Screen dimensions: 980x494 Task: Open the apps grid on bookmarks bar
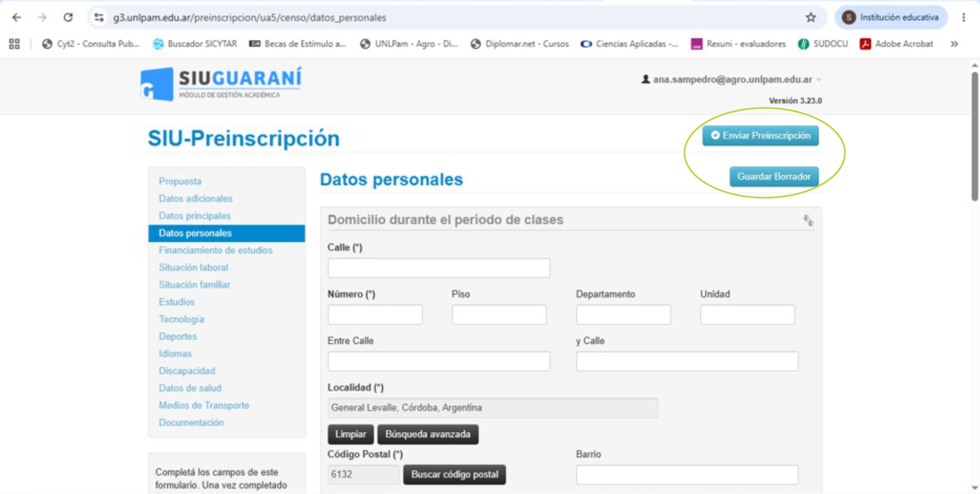[14, 44]
